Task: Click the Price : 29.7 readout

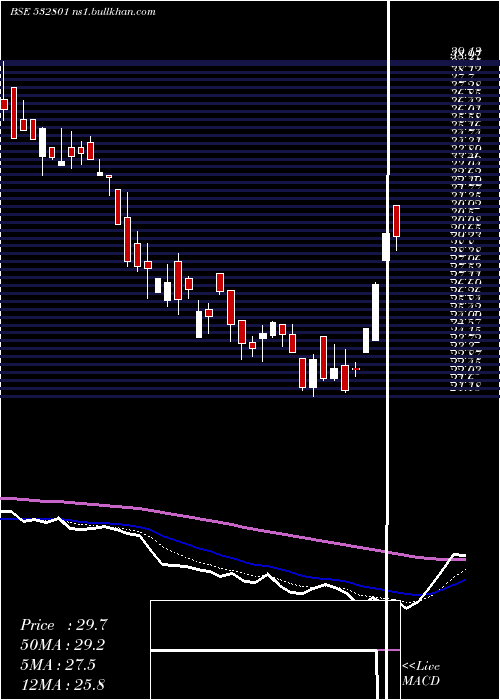Action: [64, 625]
